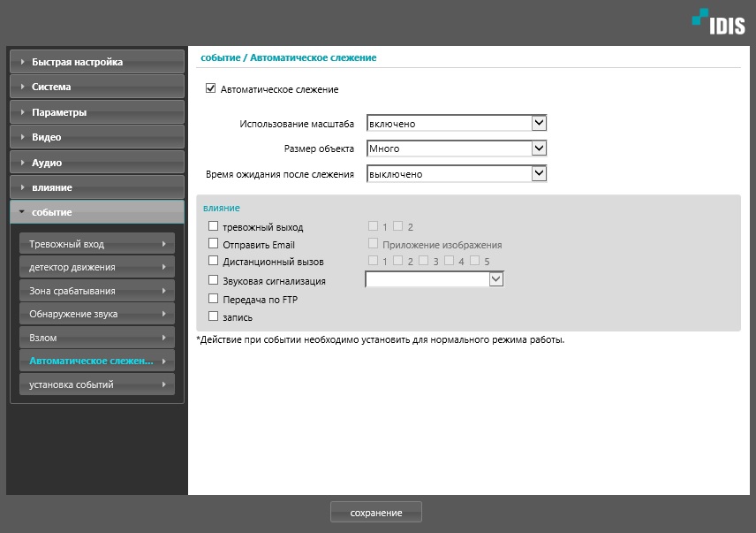The height and width of the screenshot is (533, 756).
Task: Click the влияние section heading in panel
Action: [x=222, y=208]
